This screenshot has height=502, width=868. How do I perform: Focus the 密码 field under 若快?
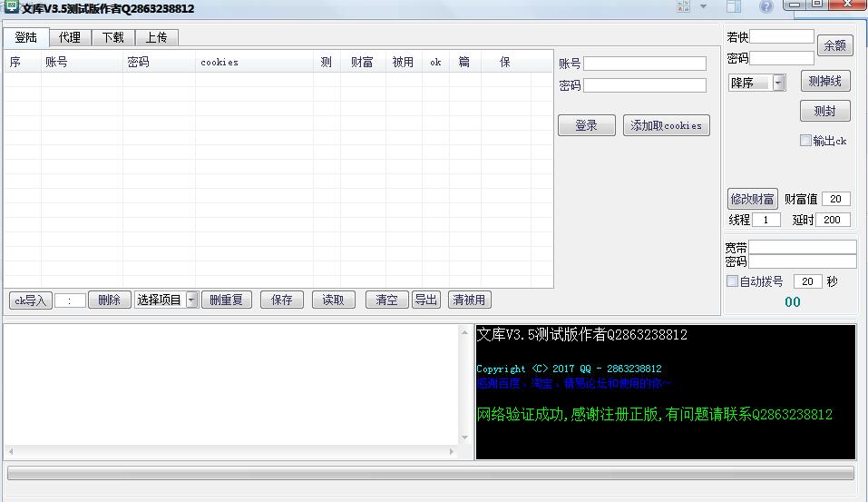(782, 58)
